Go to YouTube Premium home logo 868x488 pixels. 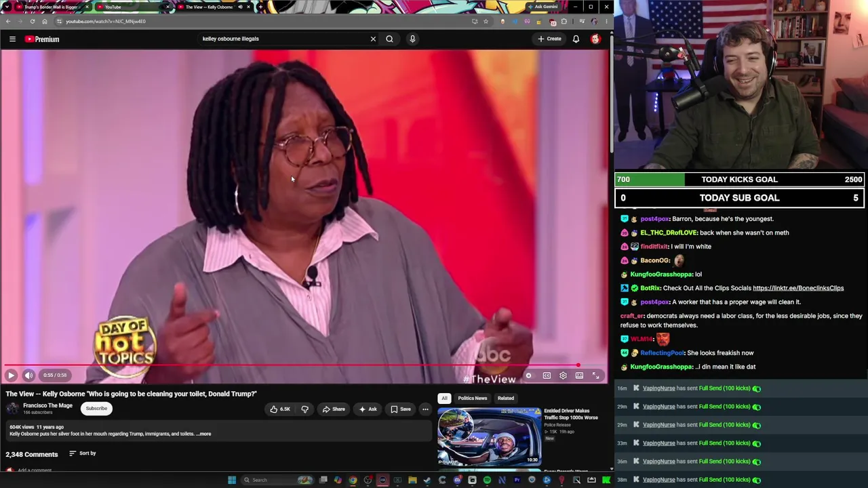point(43,39)
